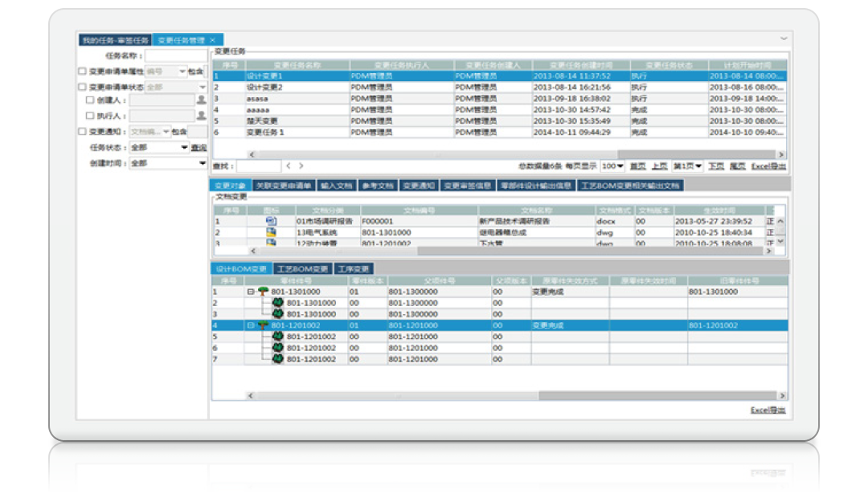The height and width of the screenshot is (498, 868).
Task: Click the user picker icon beside 创建人
Action: coord(201,100)
